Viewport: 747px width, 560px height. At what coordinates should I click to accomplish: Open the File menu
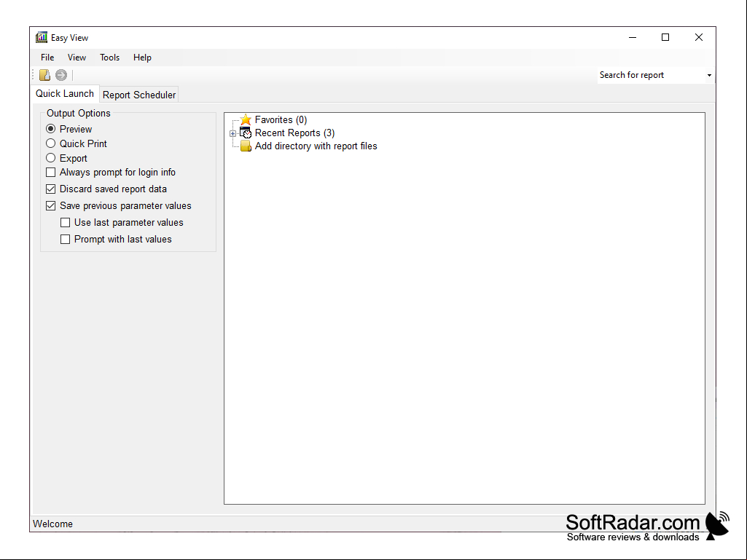(x=47, y=58)
